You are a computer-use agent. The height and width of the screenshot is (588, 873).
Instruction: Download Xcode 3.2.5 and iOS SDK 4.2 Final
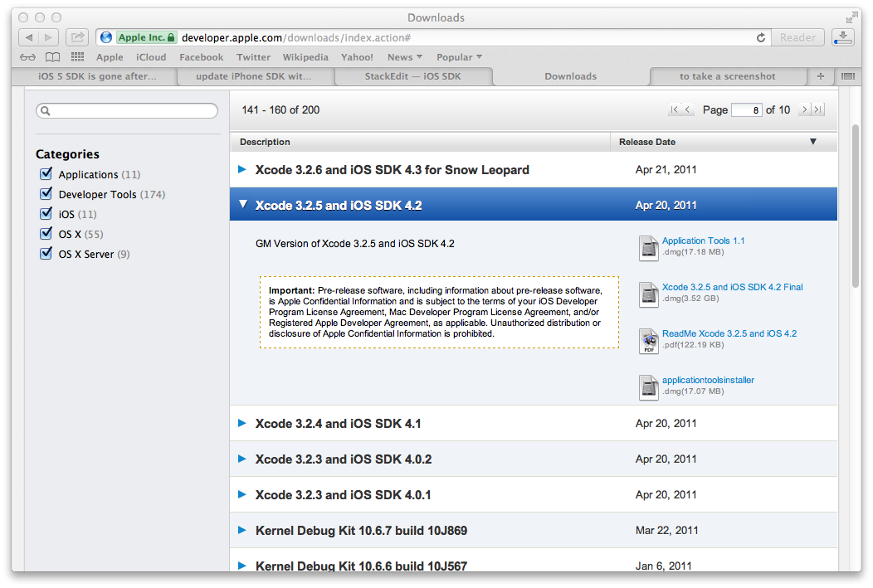732,287
